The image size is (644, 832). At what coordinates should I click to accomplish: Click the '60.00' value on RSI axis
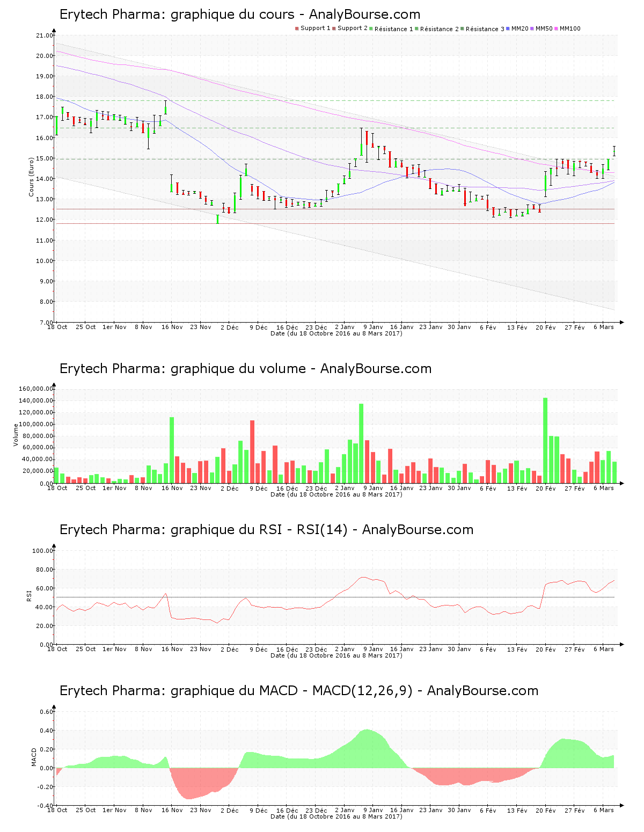coord(45,588)
